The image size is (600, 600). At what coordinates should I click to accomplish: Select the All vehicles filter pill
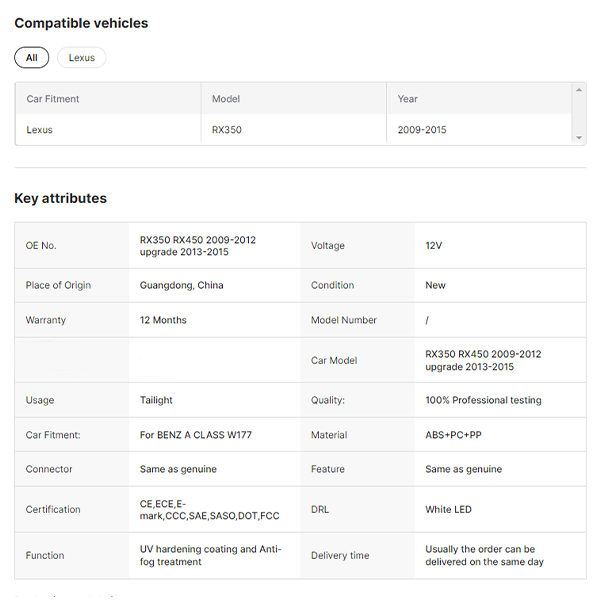tap(31, 58)
